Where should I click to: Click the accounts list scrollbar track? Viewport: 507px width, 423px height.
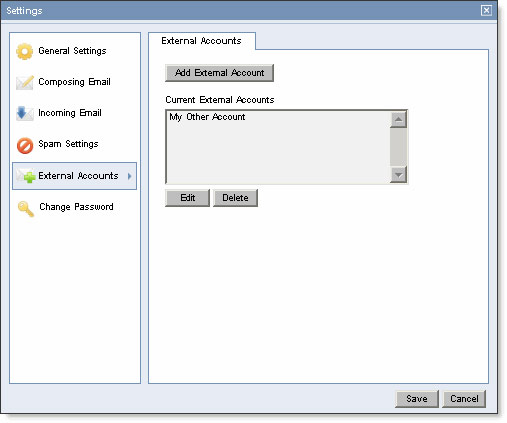click(x=398, y=147)
